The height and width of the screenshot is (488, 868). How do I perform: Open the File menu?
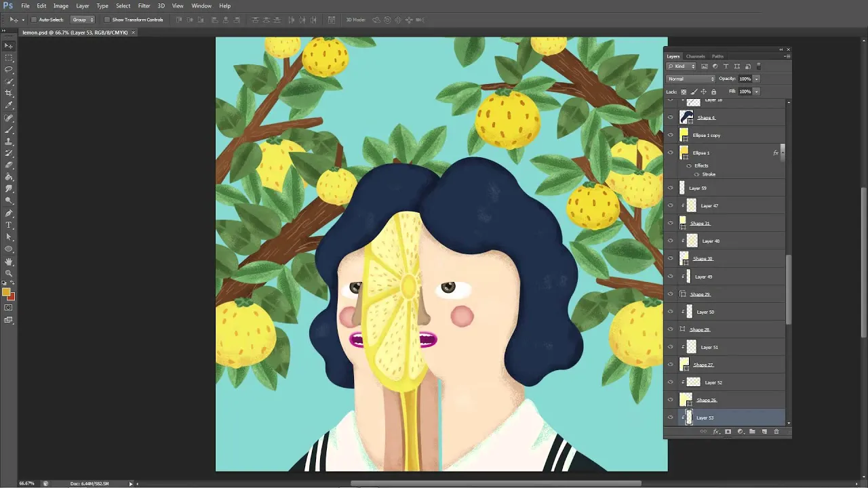pos(25,5)
